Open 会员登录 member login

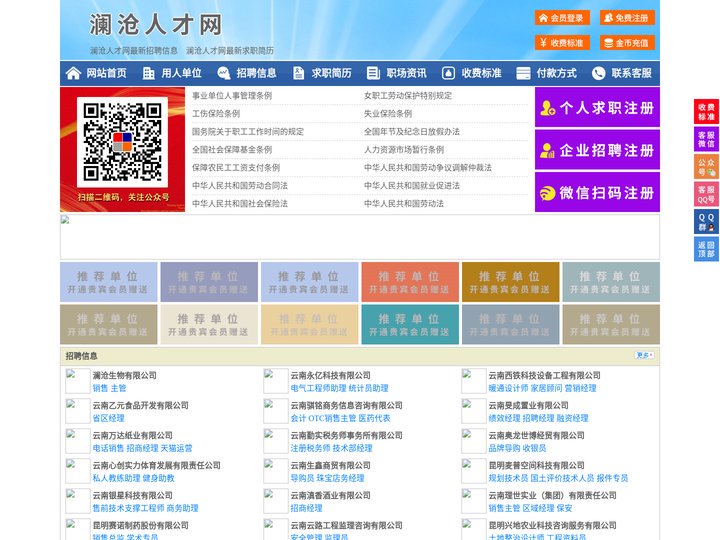point(562,18)
